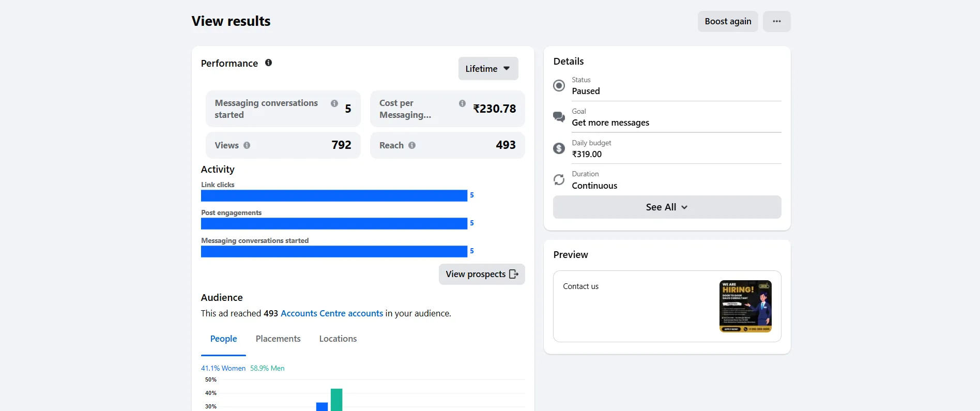Switch to the Locations tab
The height and width of the screenshot is (411, 980).
click(338, 339)
